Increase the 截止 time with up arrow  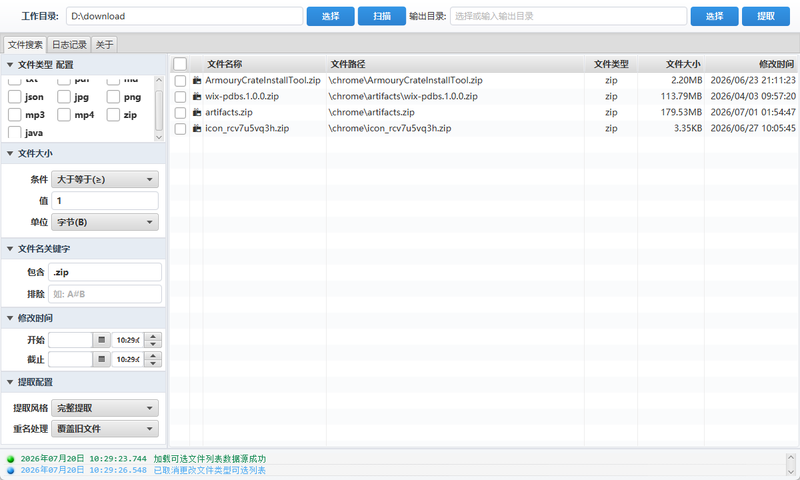[x=153, y=356]
